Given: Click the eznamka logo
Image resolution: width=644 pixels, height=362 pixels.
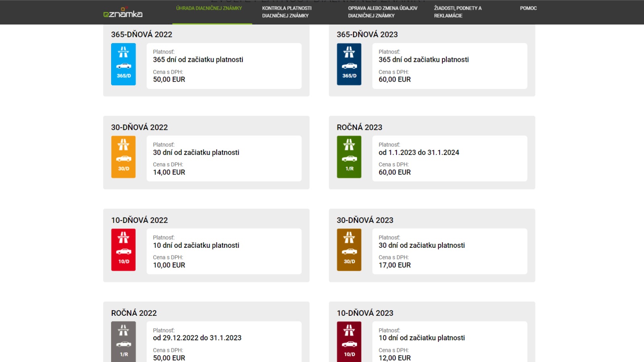Looking at the screenshot, I should [123, 12].
